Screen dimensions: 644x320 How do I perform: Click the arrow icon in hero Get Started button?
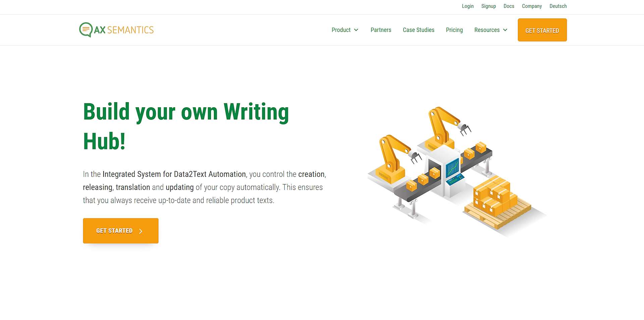(141, 231)
